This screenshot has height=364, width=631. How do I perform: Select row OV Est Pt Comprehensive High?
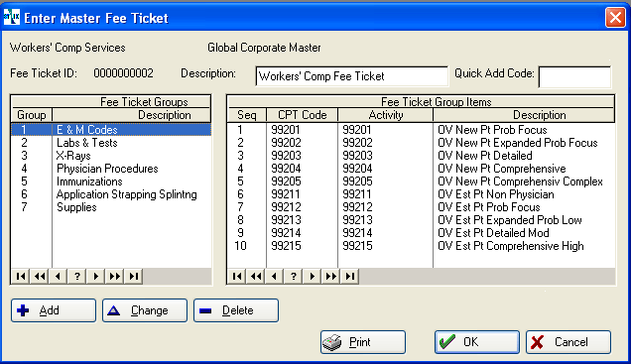[x=421, y=245]
